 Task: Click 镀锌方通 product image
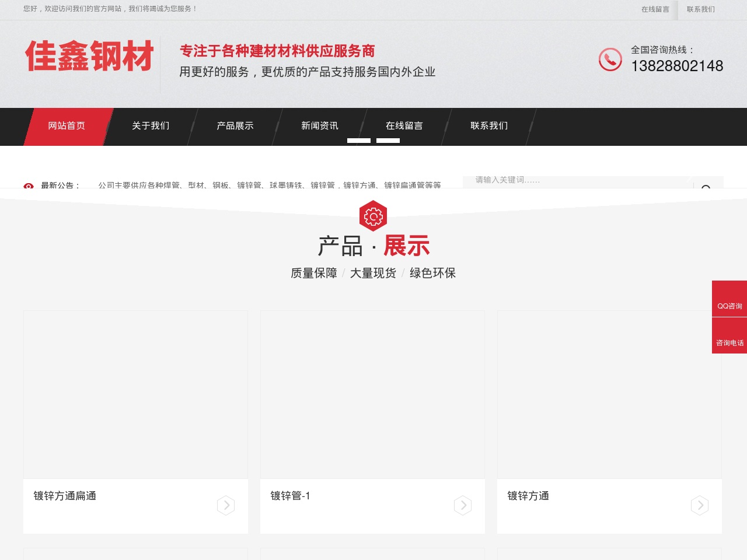click(609, 395)
